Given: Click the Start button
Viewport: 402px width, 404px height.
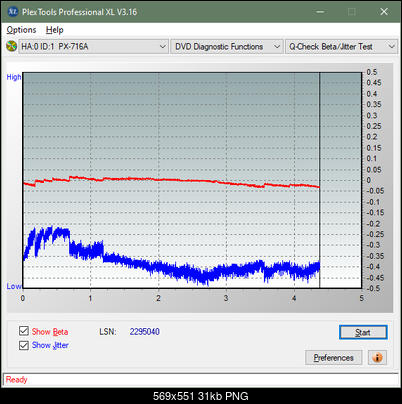Looking at the screenshot, I should coord(363,332).
